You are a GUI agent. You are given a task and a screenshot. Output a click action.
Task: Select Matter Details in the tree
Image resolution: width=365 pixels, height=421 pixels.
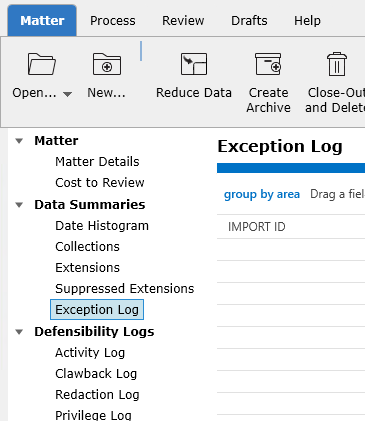click(x=97, y=162)
